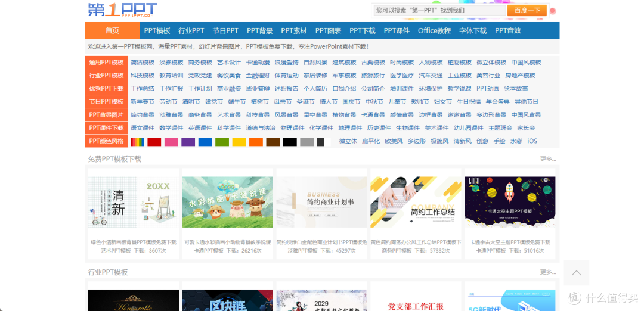Viewport: 644px width, 311px height.
Task: Click the 家长会 link
Action: pos(527,128)
